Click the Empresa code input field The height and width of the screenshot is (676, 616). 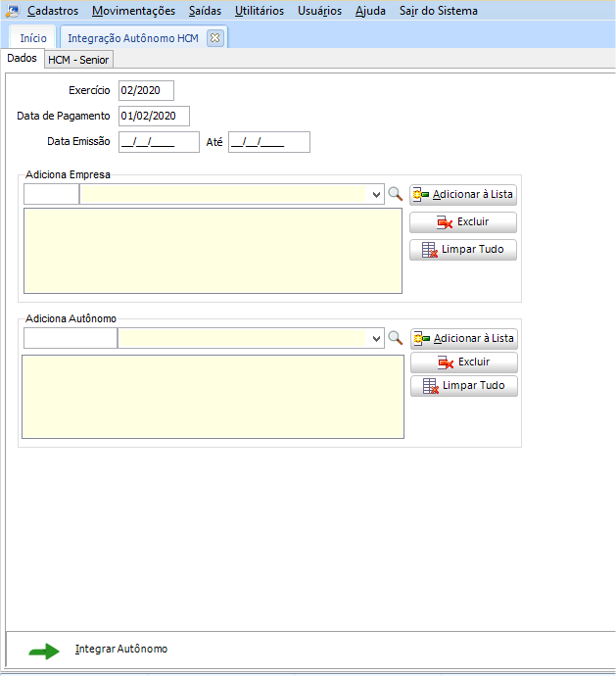point(51,194)
